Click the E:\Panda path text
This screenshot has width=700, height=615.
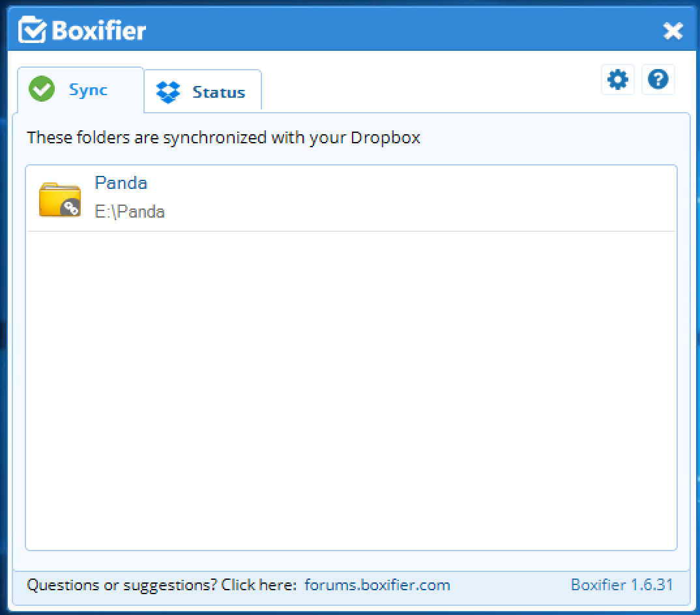[130, 212]
